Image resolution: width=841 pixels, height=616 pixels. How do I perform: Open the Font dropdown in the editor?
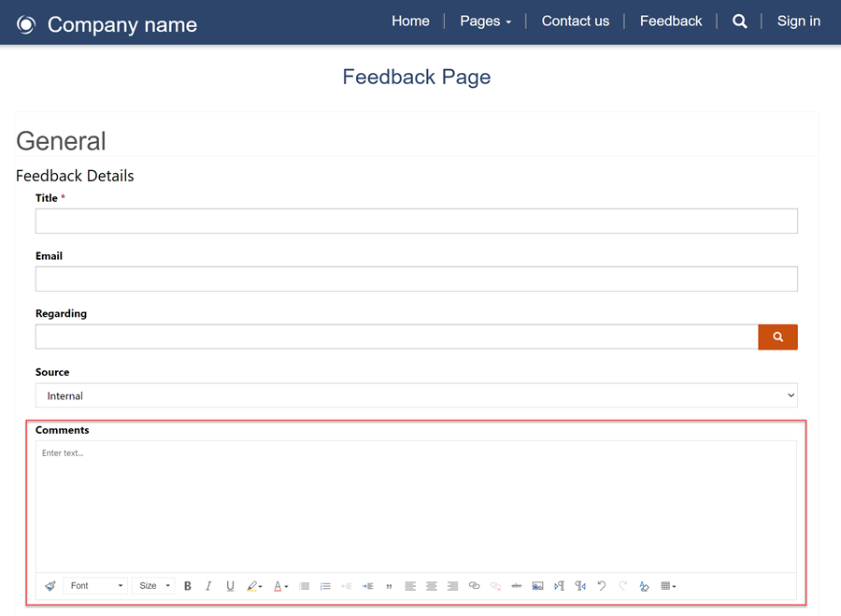point(94,586)
